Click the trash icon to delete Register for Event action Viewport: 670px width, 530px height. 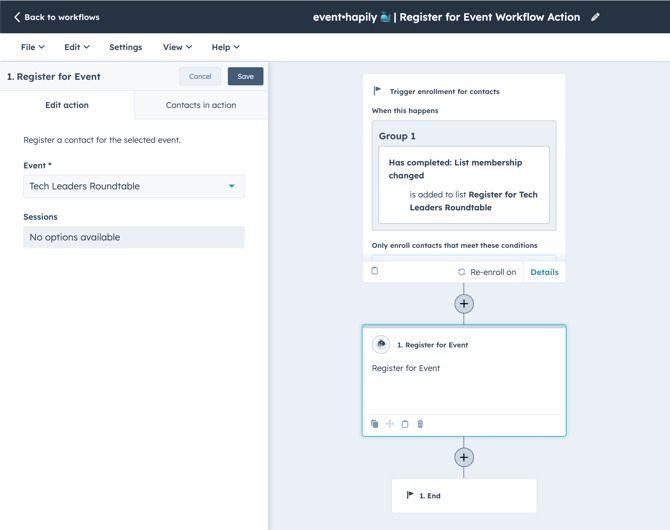(420, 424)
